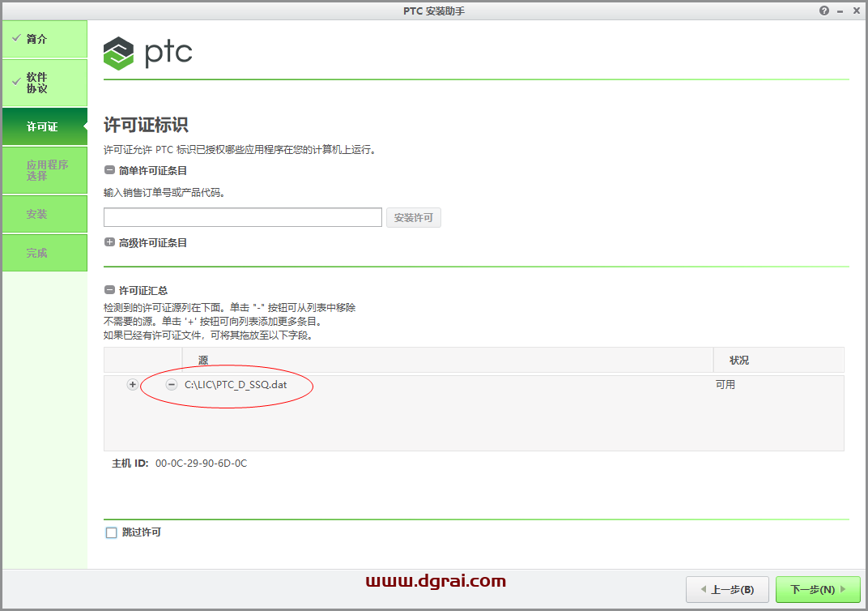
Task: Proceed with 下一步(N) button
Action: tap(818, 589)
